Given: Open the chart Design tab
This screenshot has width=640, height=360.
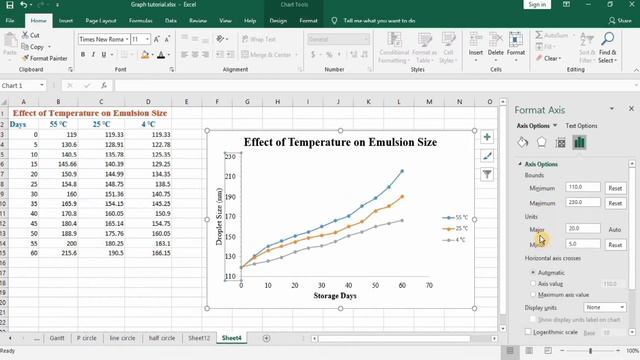Looking at the screenshot, I should (x=278, y=20).
